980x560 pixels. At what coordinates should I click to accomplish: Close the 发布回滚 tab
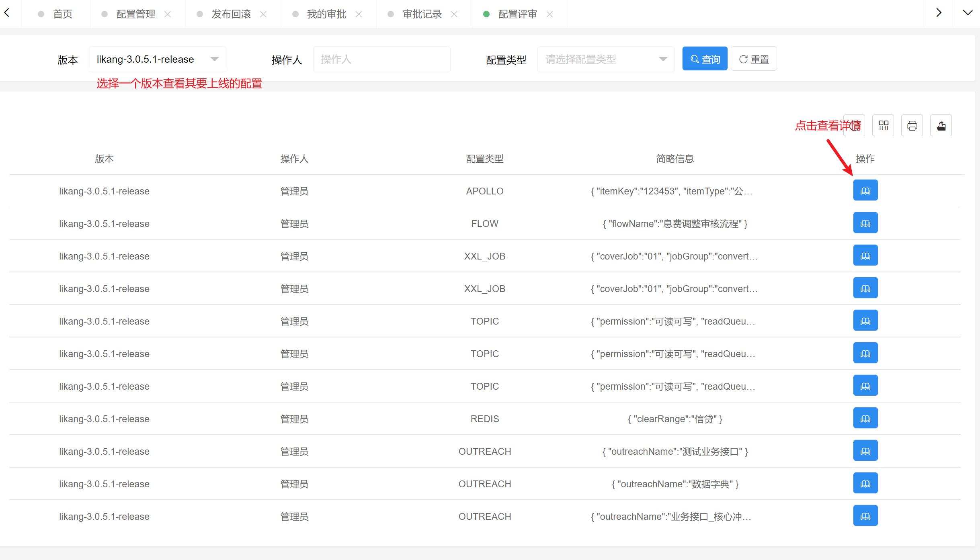click(x=263, y=14)
